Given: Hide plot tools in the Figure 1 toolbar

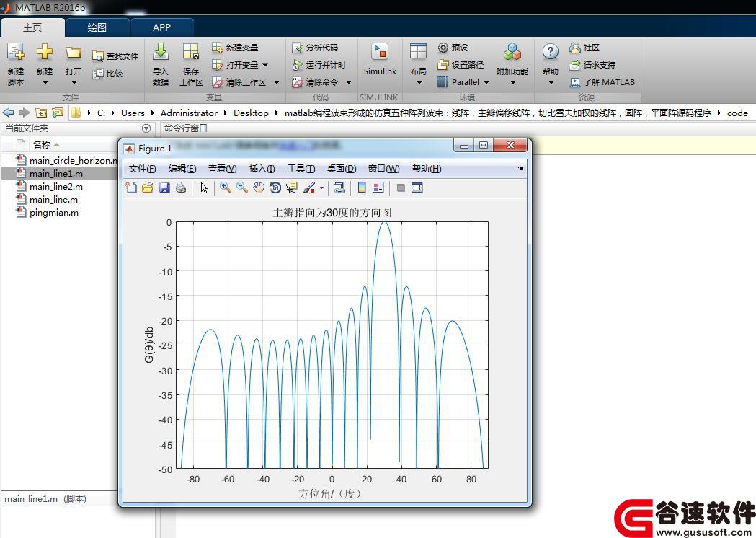Looking at the screenshot, I should click(400, 188).
